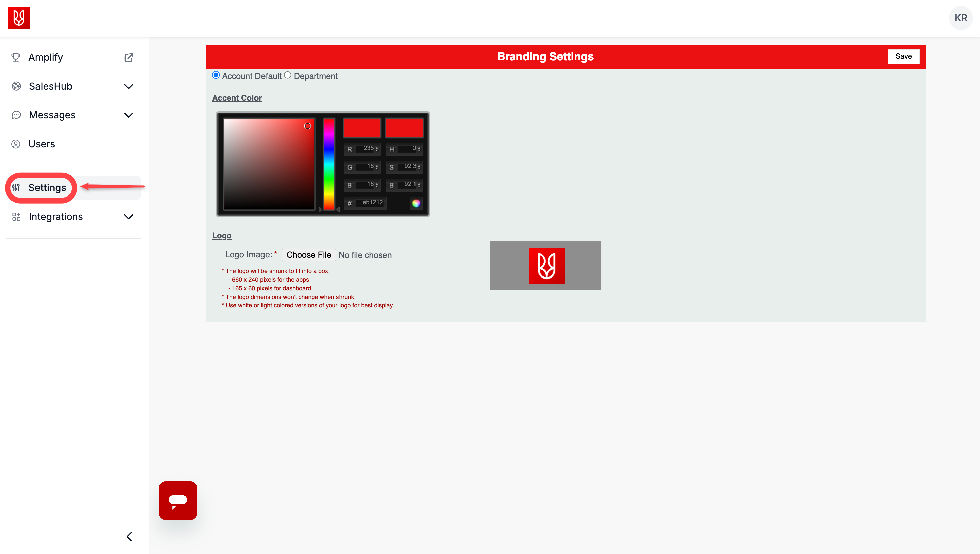The height and width of the screenshot is (554, 980).
Task: Click the Integrations grid icon
Action: coord(16,217)
